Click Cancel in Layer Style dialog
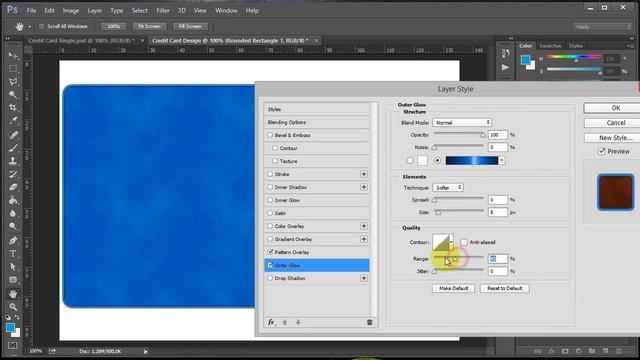This screenshot has height=360, width=640. 612,122
